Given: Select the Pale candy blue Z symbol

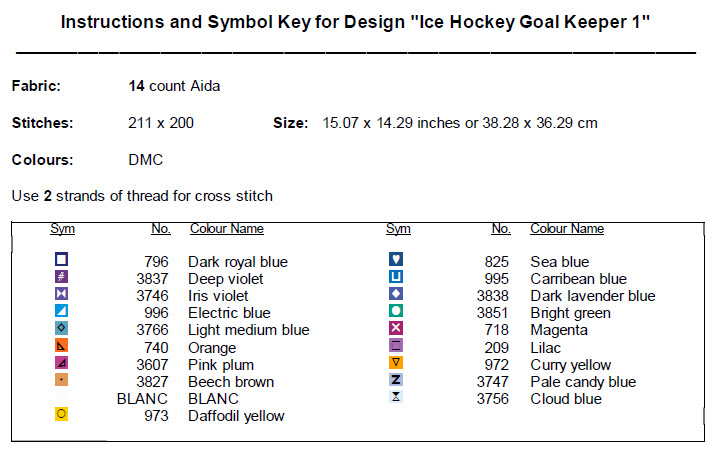Looking at the screenshot, I should point(396,380).
